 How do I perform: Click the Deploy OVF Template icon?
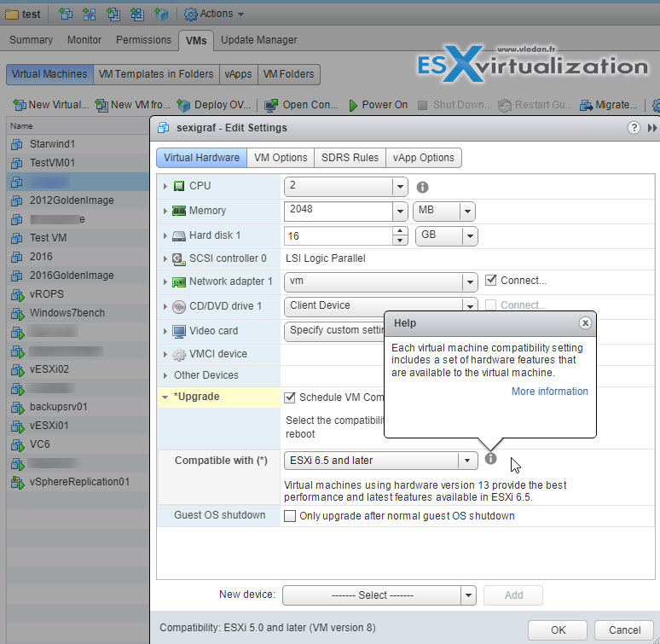pyautogui.click(x=183, y=105)
